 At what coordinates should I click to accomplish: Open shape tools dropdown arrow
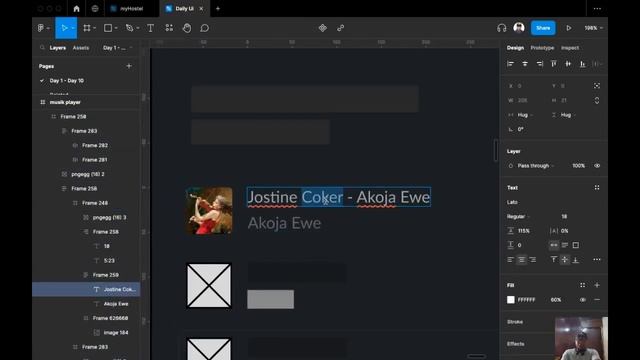116,28
